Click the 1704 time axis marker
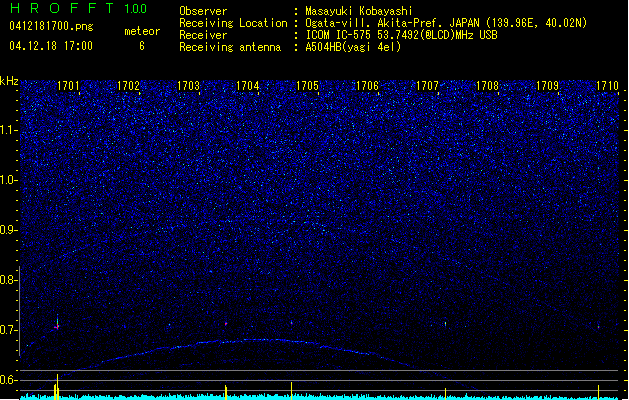Viewport: 629px width, 400px height. point(248,86)
